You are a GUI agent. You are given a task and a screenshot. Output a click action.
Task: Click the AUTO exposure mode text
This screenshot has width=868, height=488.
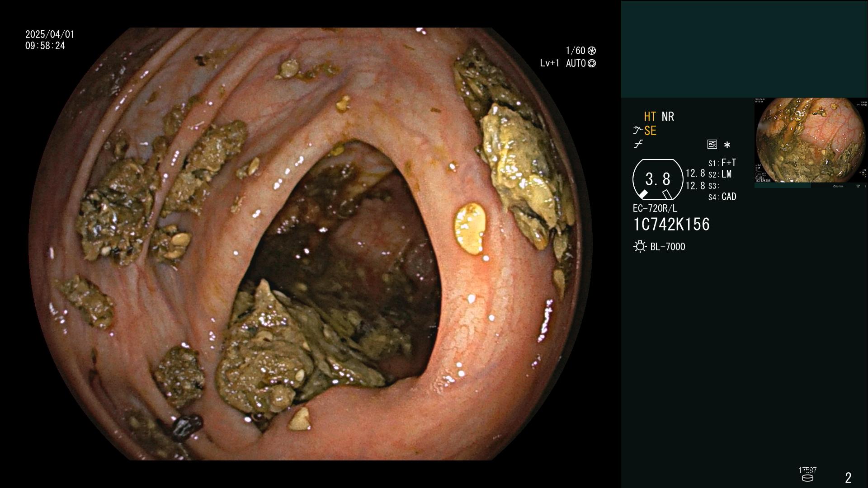point(576,63)
